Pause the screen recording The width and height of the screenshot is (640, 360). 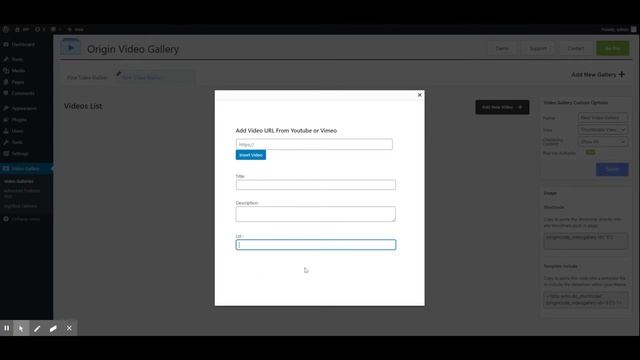pos(7,328)
